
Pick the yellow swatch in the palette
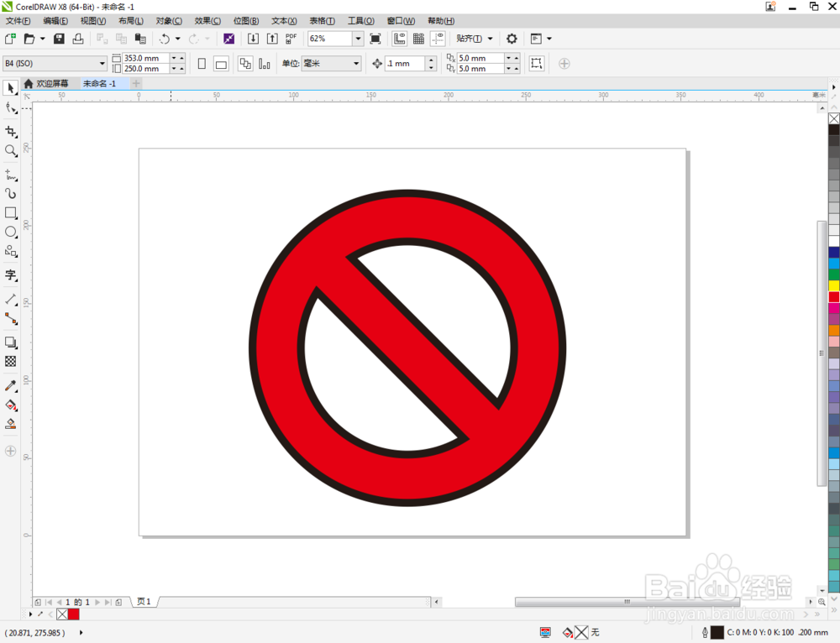coord(834,286)
